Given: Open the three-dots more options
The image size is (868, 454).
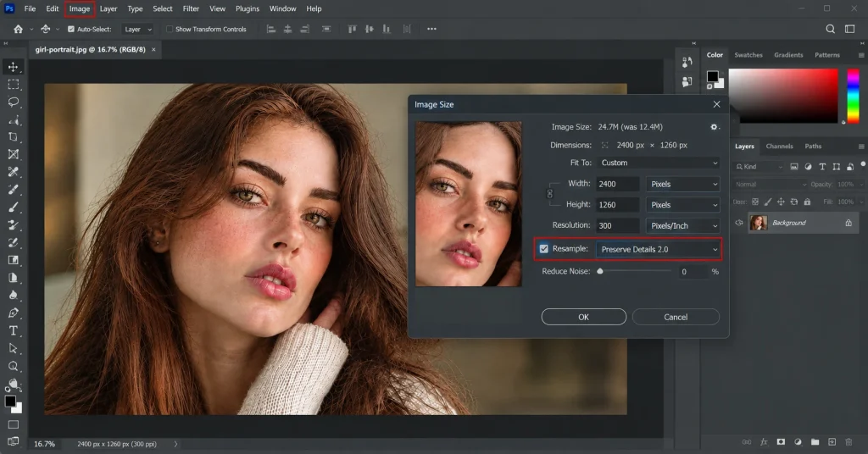Looking at the screenshot, I should pyautogui.click(x=431, y=29).
